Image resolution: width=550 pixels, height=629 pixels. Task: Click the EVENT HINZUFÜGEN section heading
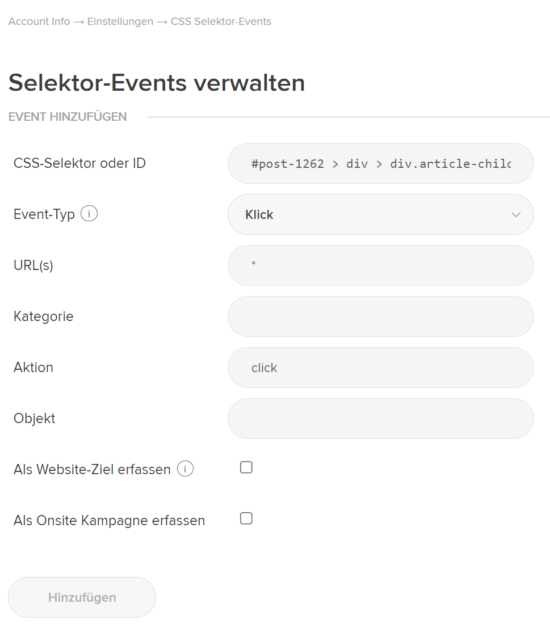pos(67,117)
